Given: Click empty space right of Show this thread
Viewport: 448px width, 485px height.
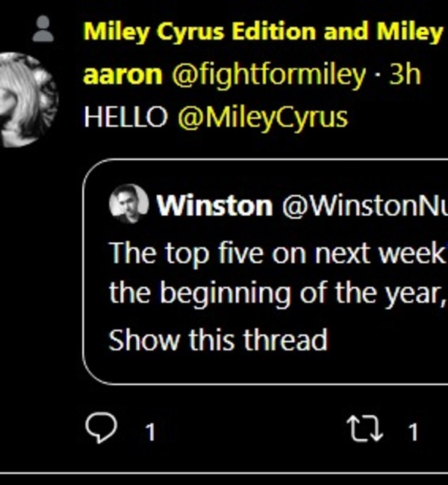Looking at the screenshot, I should 388,341.
